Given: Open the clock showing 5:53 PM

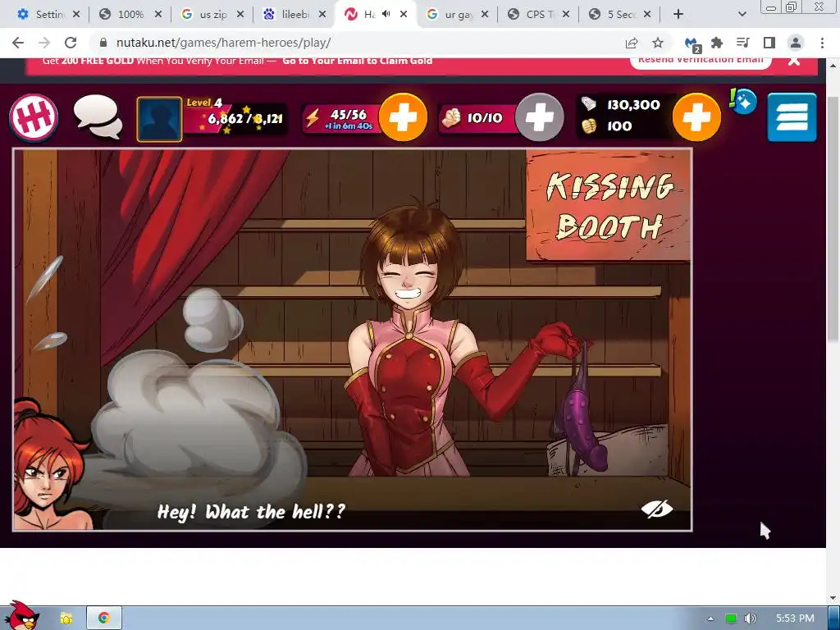Looking at the screenshot, I should coord(795,619).
